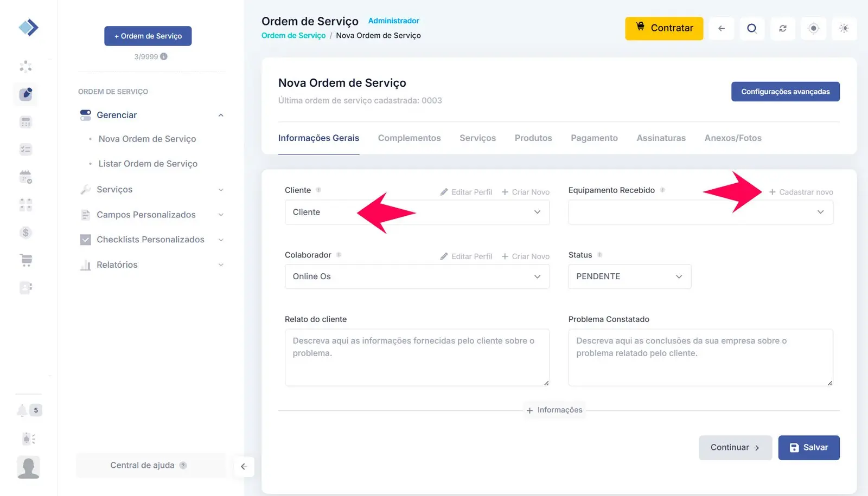The image size is (868, 496).
Task: Open the Status dropdown showing PENDENTE
Action: click(x=629, y=276)
